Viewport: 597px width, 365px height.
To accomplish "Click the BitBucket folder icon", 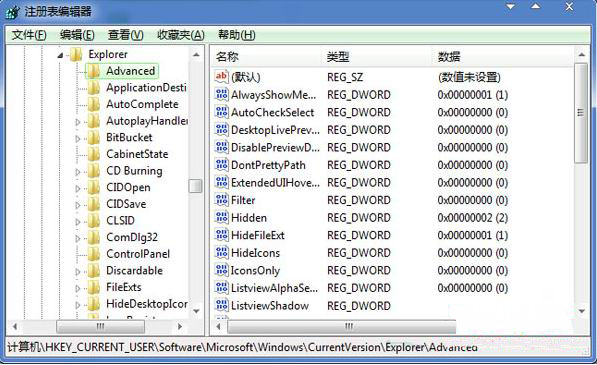I will click(x=94, y=137).
